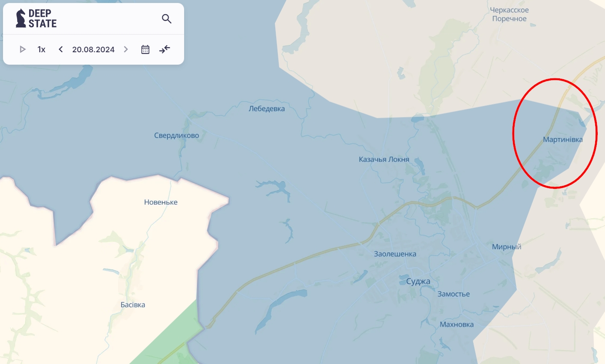This screenshot has width=605, height=364.
Task: Select the date 20.08.2024 field
Action: (93, 49)
